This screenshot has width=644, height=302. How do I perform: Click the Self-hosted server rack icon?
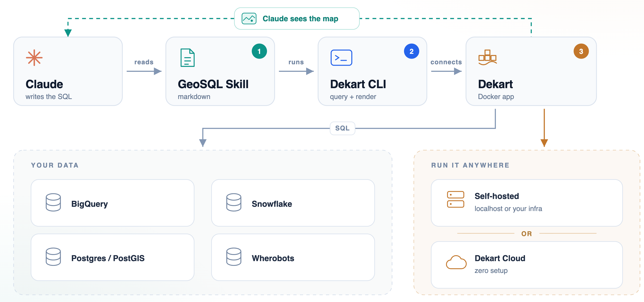click(x=455, y=199)
